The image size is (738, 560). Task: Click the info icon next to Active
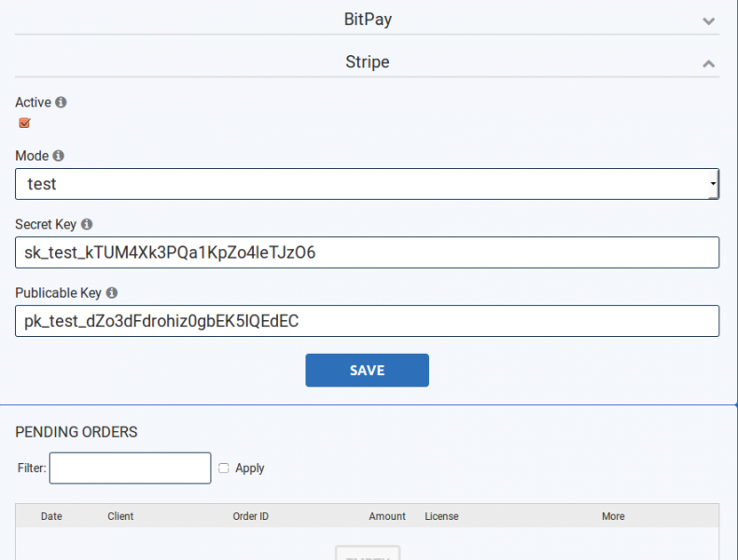pos(61,103)
